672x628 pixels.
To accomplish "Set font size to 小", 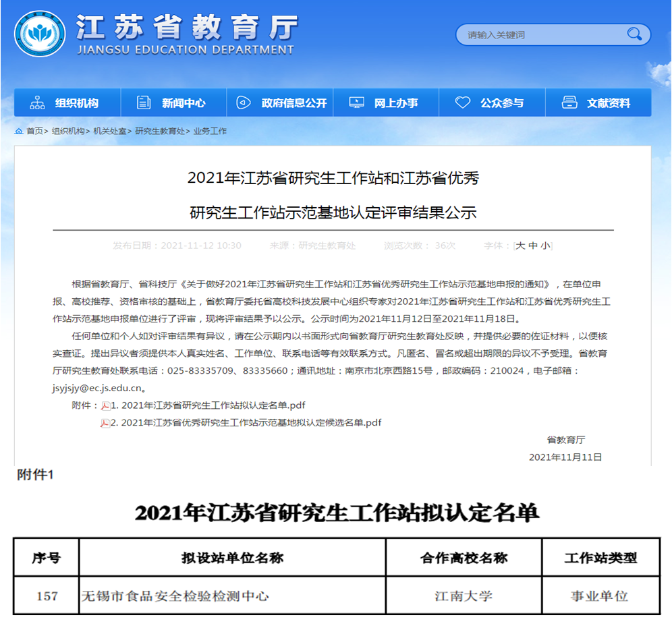I will [x=545, y=246].
